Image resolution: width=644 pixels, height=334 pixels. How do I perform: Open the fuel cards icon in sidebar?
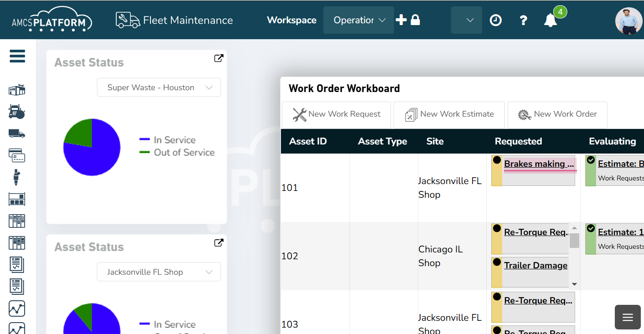click(x=16, y=155)
